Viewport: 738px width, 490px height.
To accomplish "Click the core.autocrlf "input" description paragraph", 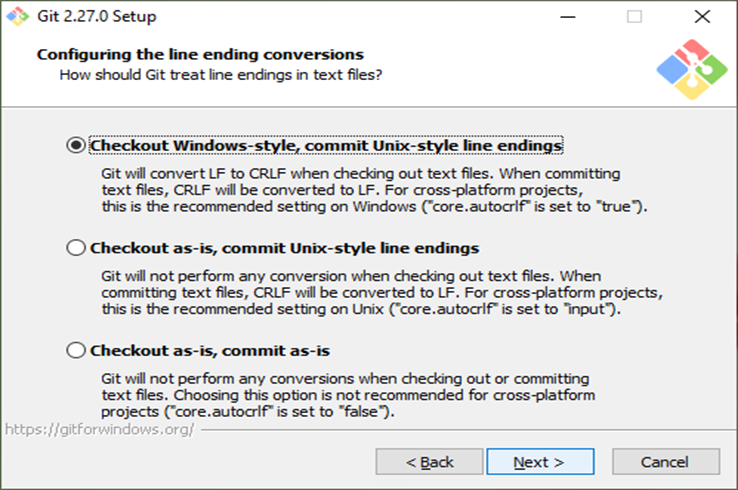I will tap(382, 292).
